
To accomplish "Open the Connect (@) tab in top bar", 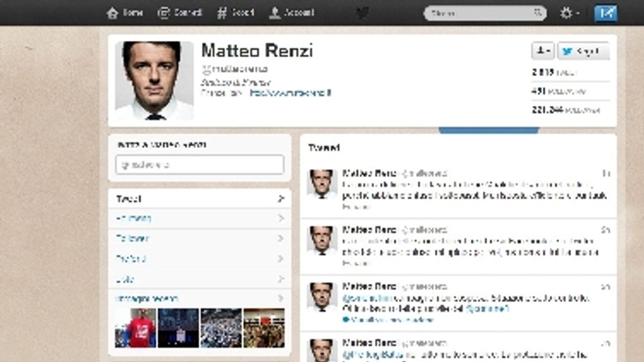I will [180, 13].
